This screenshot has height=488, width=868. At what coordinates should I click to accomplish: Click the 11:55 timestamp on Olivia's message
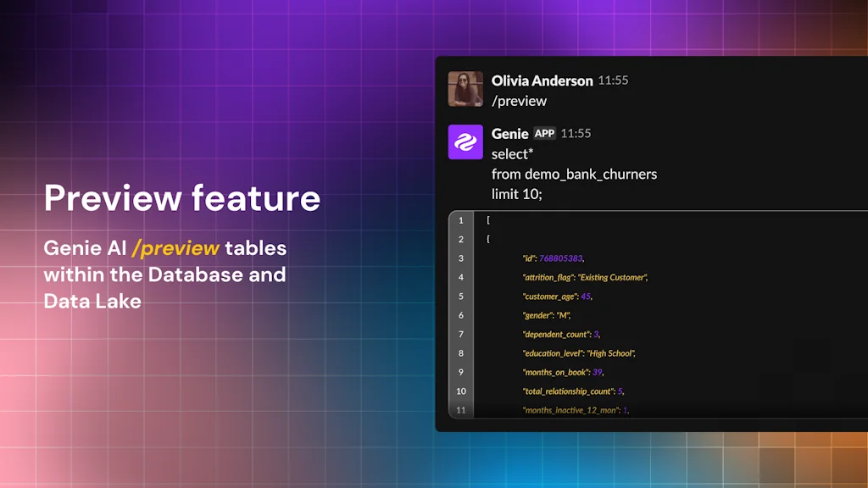[x=613, y=80]
